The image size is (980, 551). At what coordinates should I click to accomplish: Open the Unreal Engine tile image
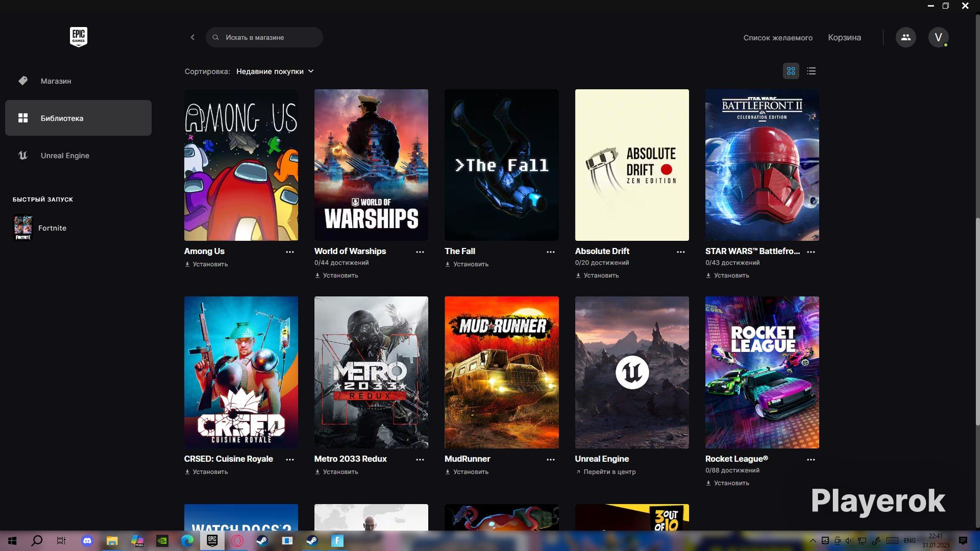pyautogui.click(x=632, y=372)
